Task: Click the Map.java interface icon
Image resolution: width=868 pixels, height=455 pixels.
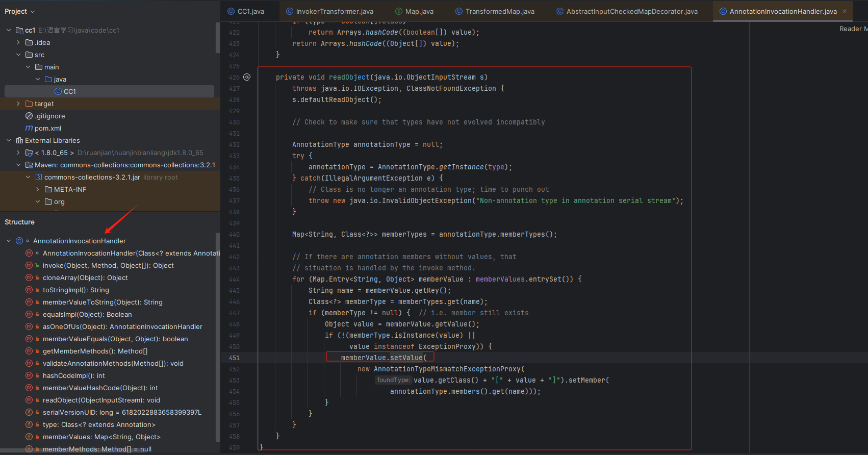Action: coord(399,11)
